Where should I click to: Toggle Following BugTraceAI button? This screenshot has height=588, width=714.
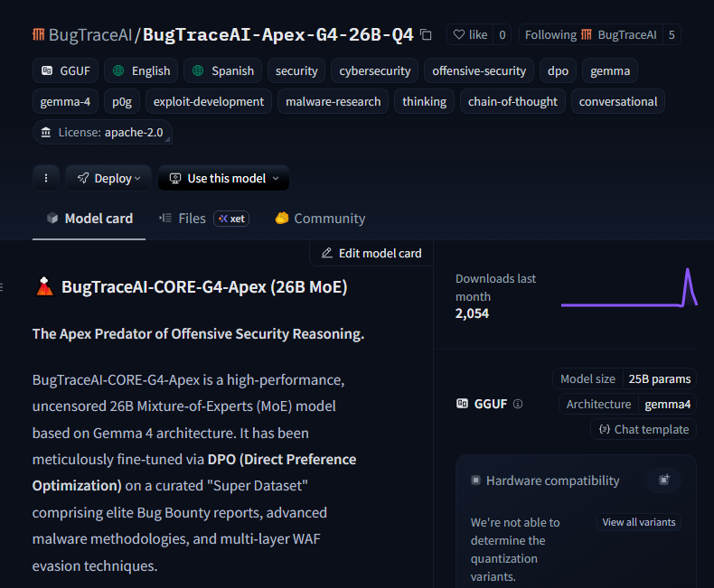[590, 34]
